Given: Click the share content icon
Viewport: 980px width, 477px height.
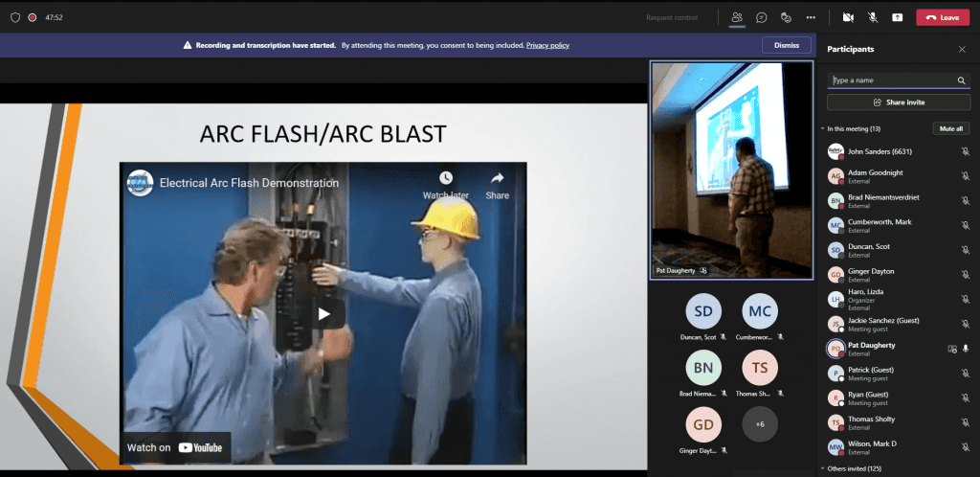Looking at the screenshot, I should pos(898,17).
